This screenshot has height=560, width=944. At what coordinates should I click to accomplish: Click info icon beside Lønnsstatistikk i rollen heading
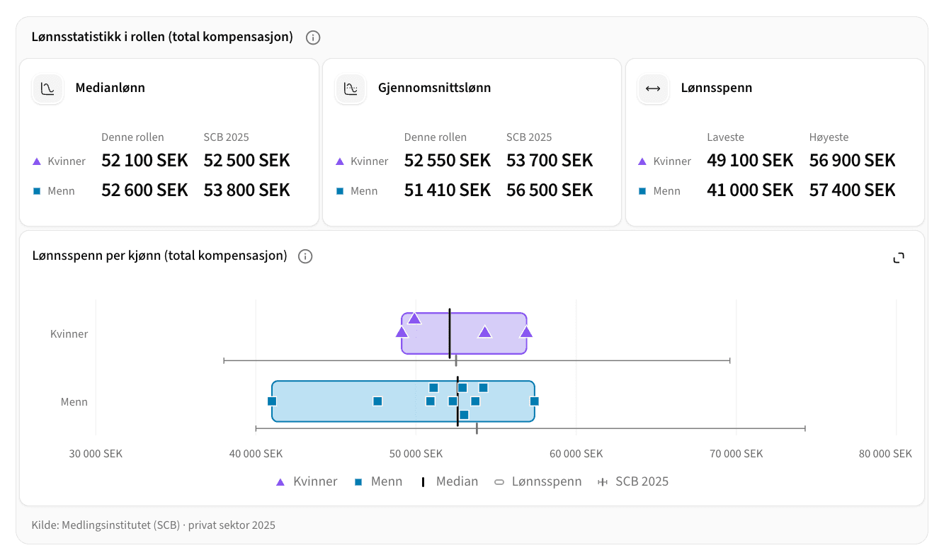tap(313, 38)
